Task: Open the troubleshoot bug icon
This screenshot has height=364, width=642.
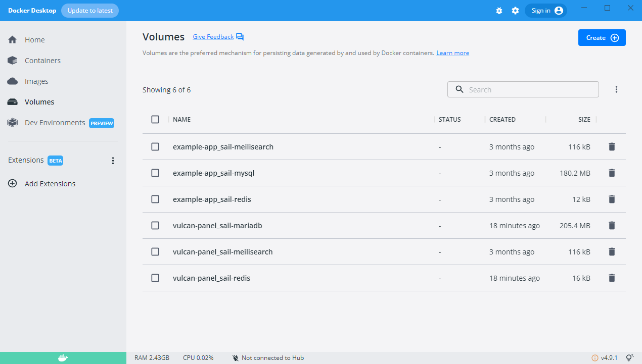Action: (499, 11)
